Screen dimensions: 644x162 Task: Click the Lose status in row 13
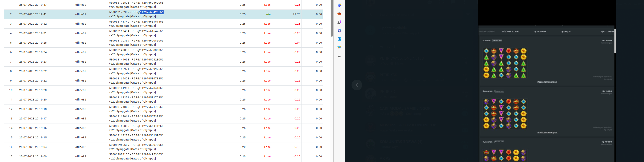coord(267,119)
